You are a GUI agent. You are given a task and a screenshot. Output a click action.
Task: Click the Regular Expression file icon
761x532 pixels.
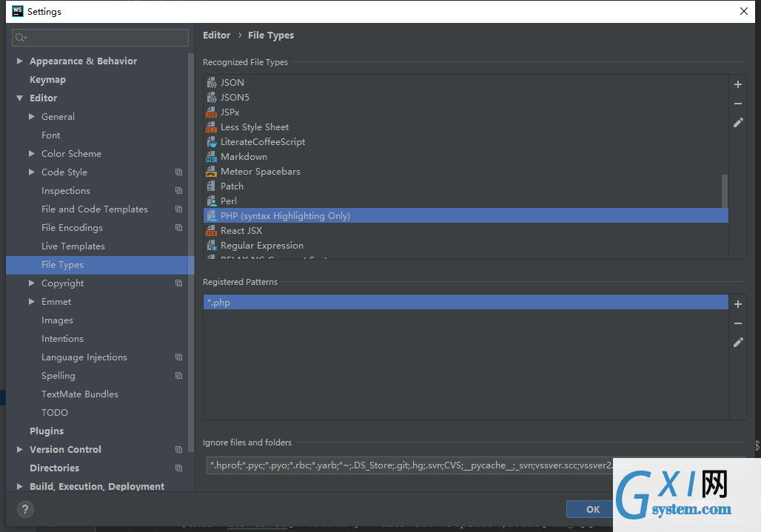click(211, 246)
